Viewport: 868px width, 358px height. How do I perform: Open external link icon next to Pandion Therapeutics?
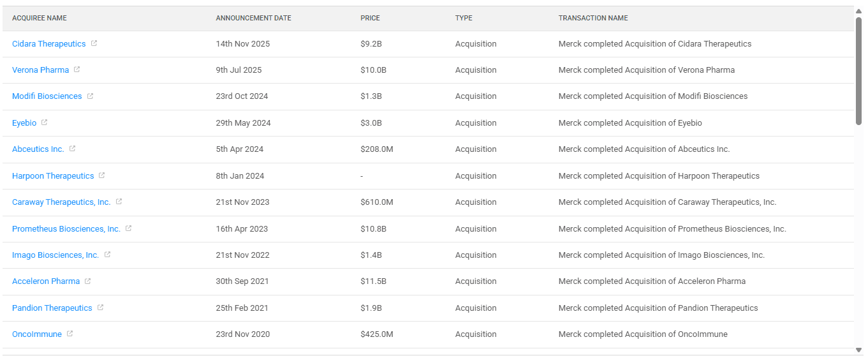(100, 308)
